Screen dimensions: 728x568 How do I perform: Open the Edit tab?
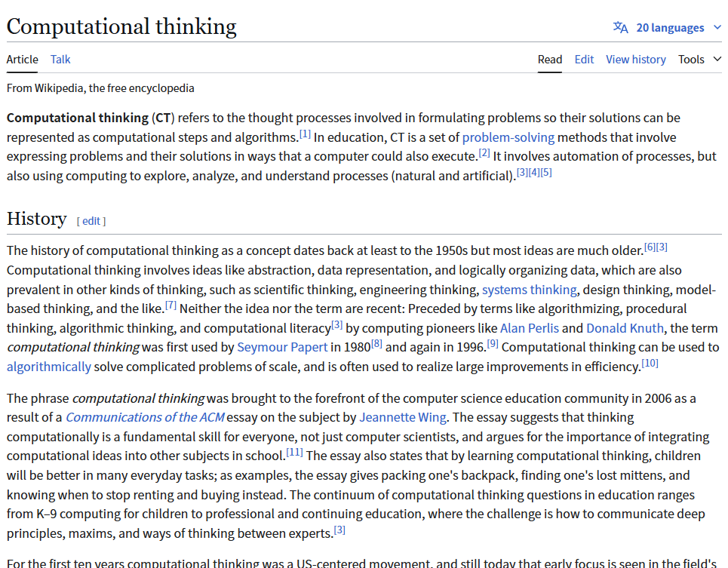584,60
